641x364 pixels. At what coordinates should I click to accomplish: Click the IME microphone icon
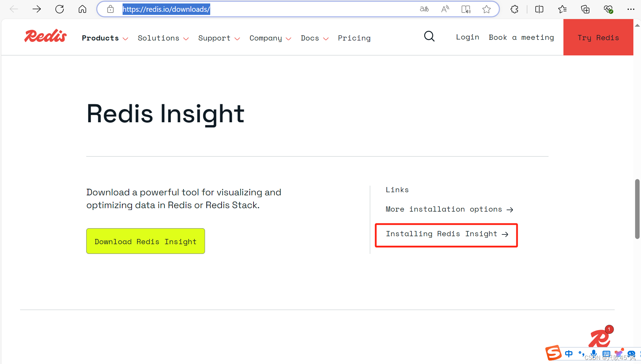point(594,354)
